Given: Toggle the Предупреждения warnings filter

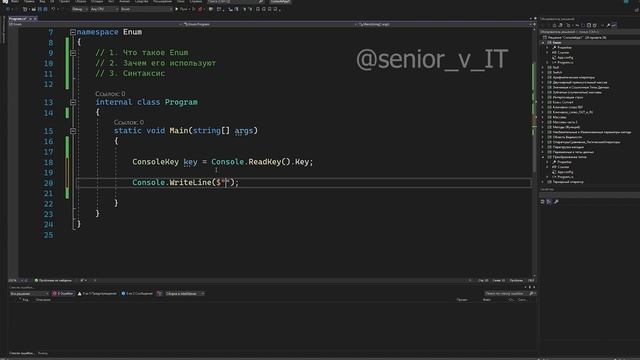Looking at the screenshot, I should coord(97,293).
